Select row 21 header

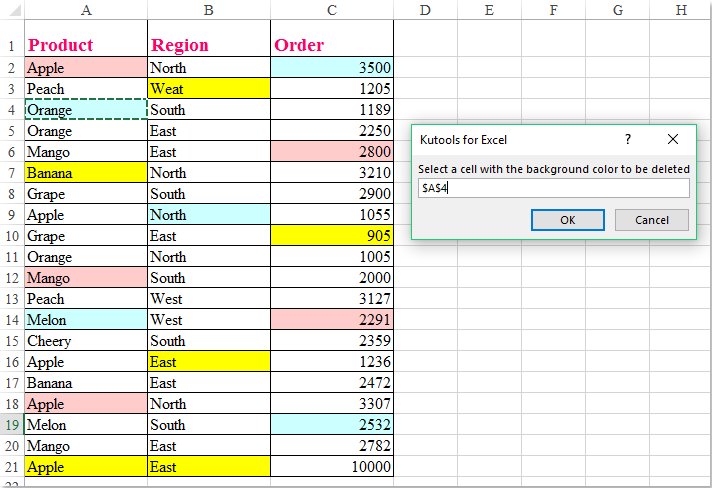point(11,467)
